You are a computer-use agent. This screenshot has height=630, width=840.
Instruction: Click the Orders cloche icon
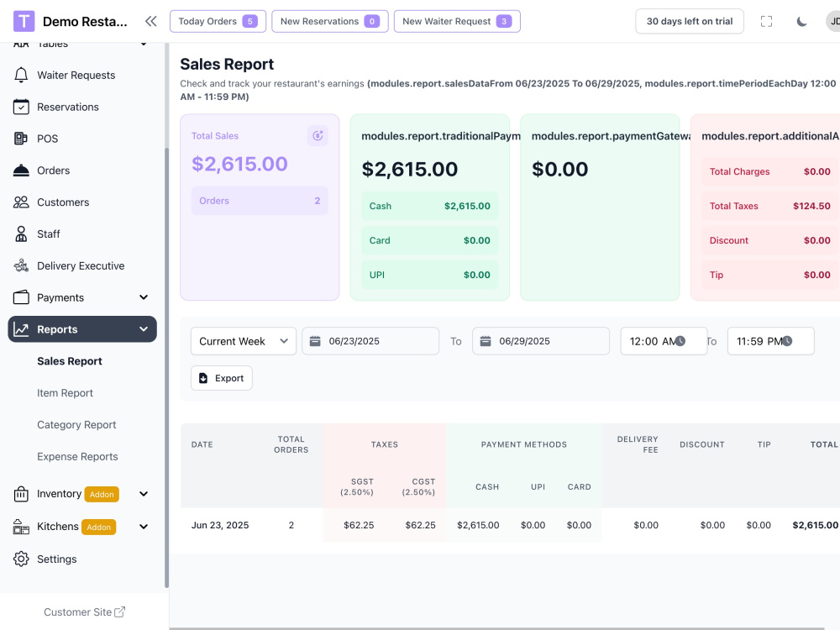pos(21,171)
